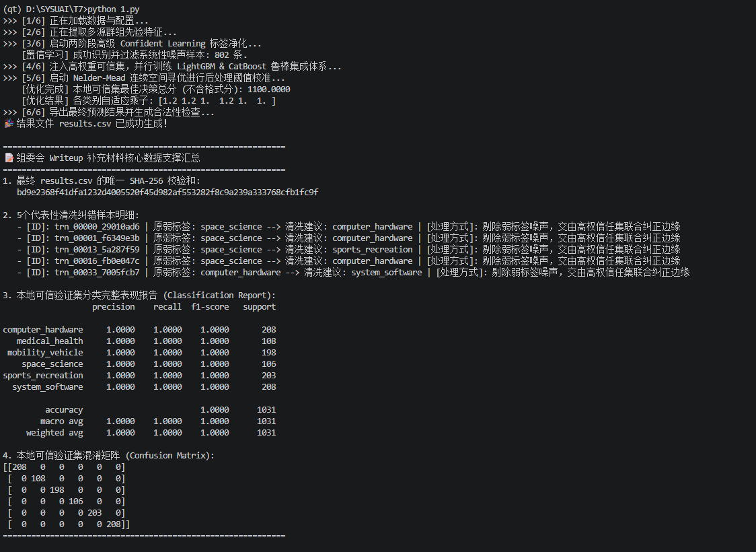
Task: Click the 'f1-score' column header
Action: (210, 307)
